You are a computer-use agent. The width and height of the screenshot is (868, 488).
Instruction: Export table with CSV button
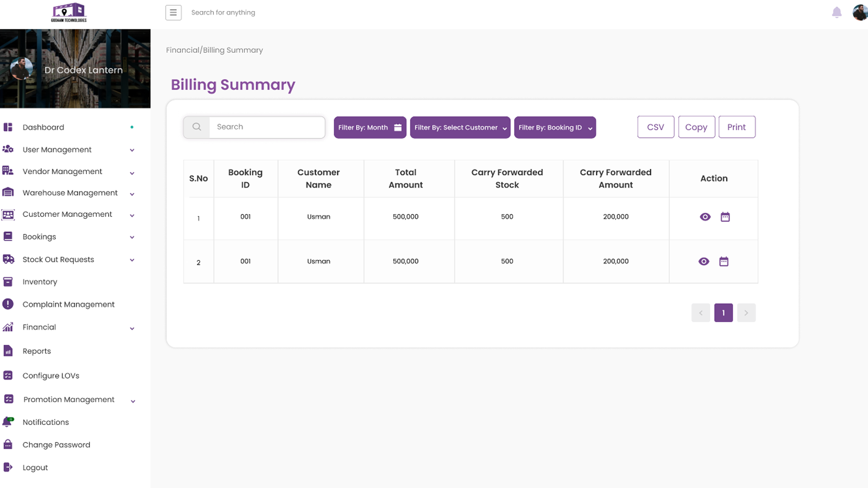click(656, 127)
